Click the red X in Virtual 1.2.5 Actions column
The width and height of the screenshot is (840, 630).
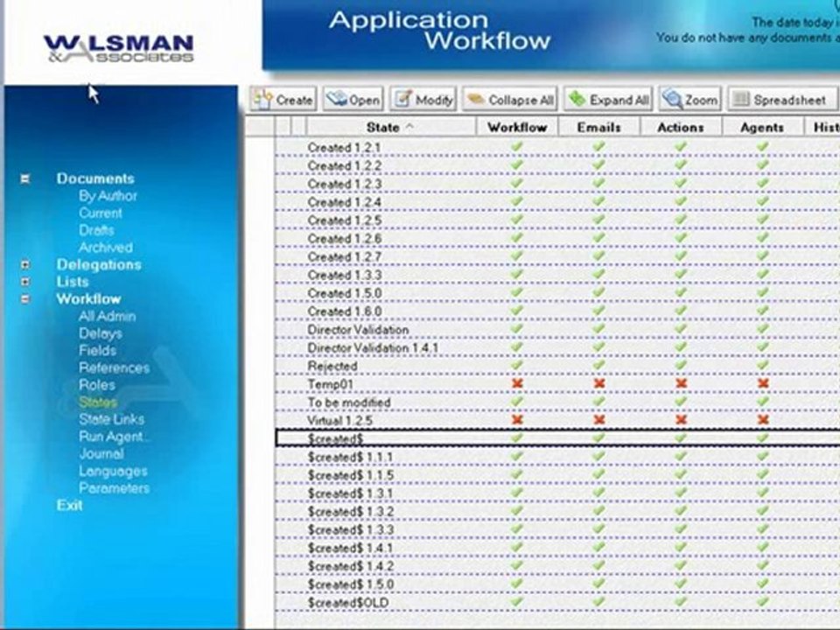[681, 420]
